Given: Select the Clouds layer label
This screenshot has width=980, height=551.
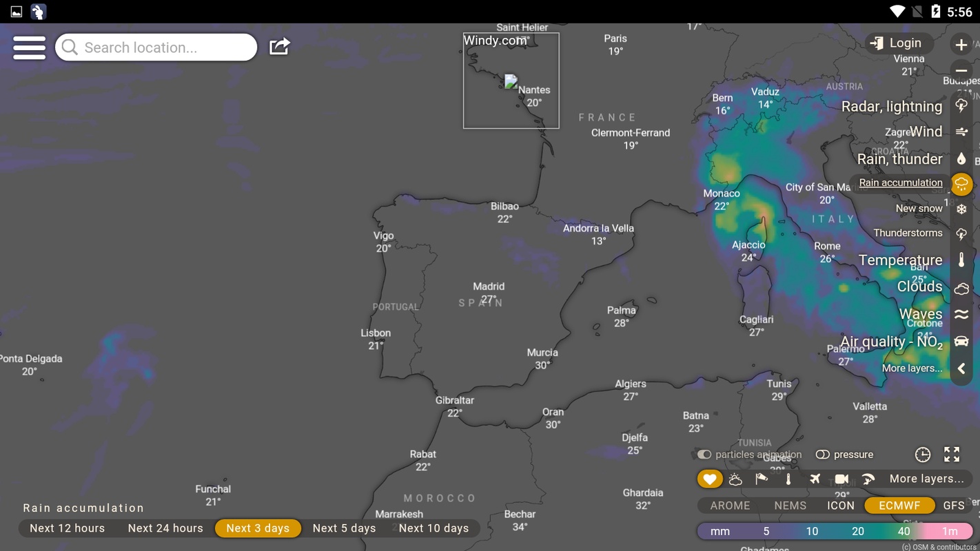Looking at the screenshot, I should point(919,287).
